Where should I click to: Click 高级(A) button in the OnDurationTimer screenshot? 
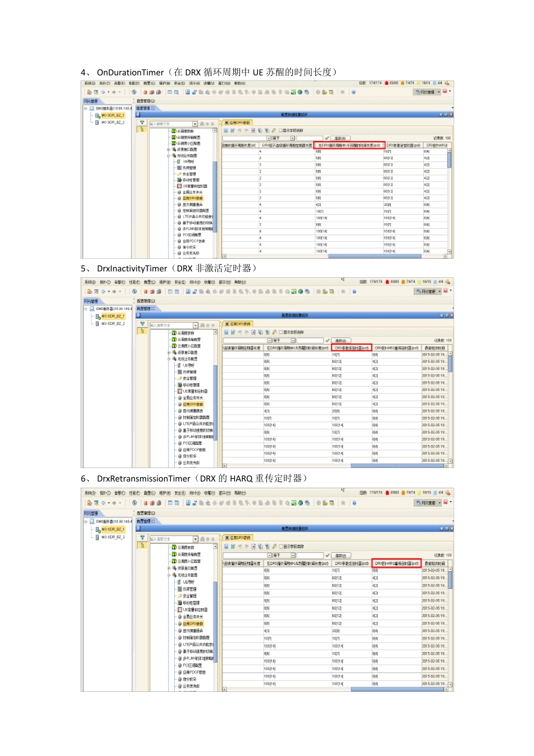click(x=340, y=138)
